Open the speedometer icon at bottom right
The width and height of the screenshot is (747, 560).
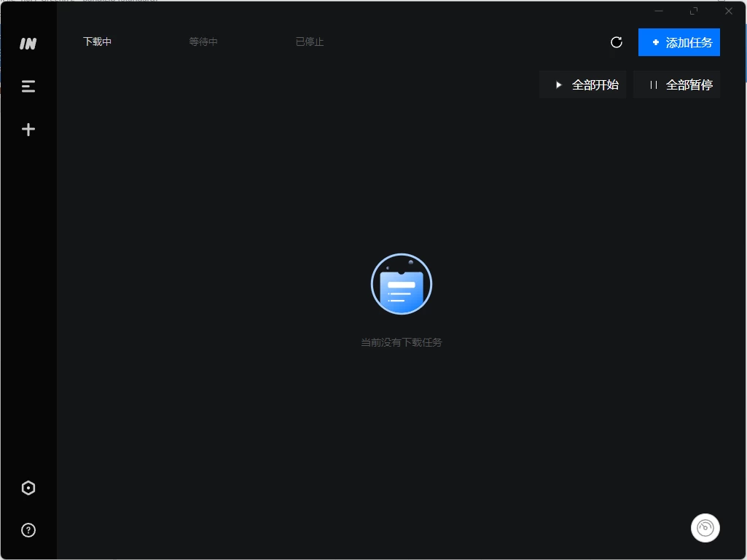point(705,527)
